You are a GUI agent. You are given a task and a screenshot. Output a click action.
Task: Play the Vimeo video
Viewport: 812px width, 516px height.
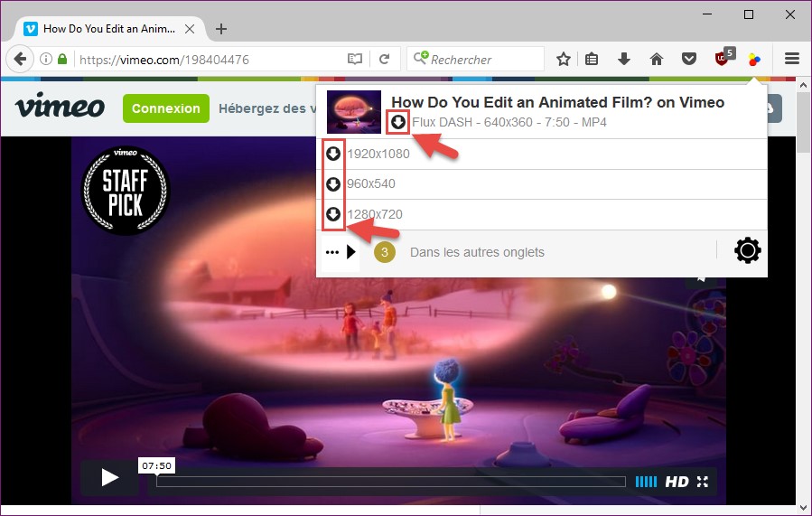tap(109, 477)
